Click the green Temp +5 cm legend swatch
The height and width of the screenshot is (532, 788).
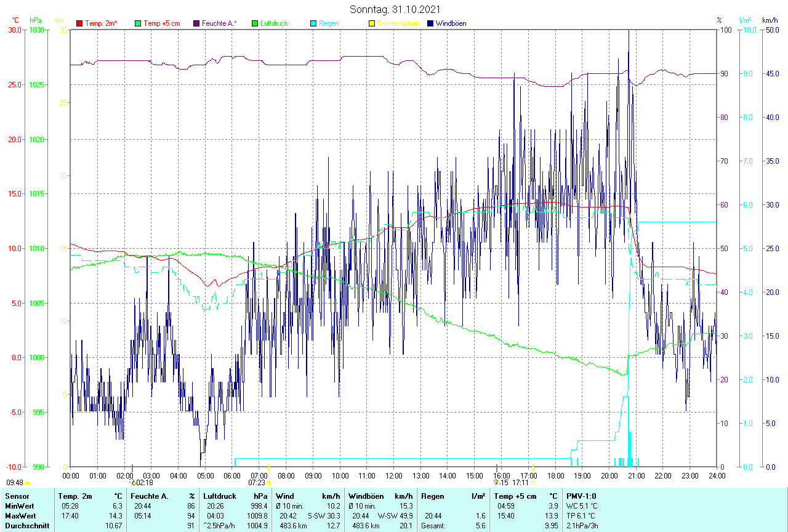(x=138, y=23)
